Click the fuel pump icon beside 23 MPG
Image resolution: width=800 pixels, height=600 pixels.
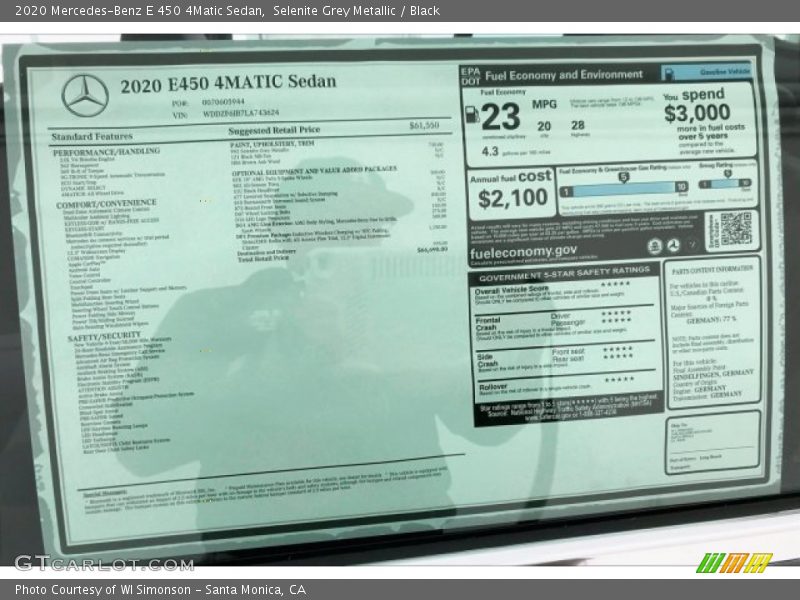(472, 114)
